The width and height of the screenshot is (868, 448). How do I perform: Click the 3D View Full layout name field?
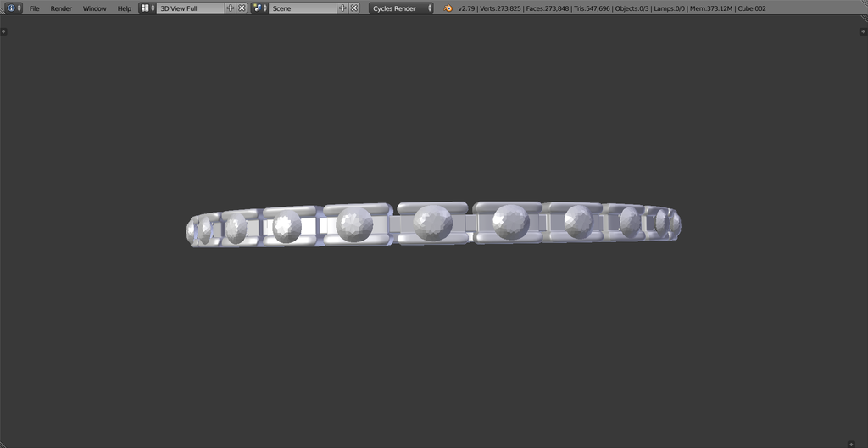[x=191, y=8]
